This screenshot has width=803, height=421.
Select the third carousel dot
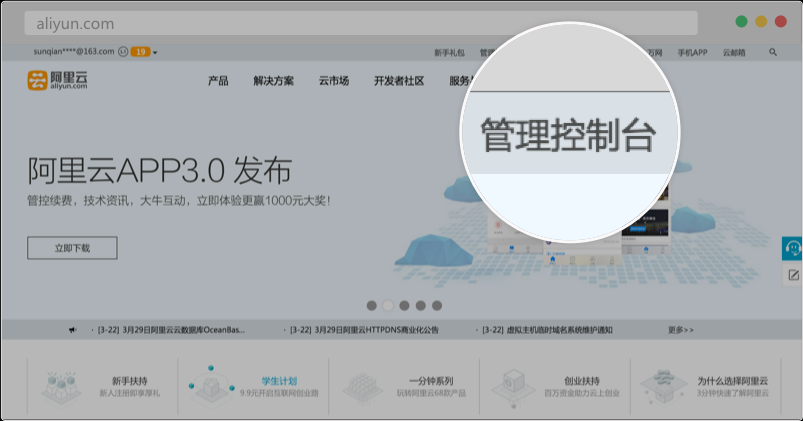[404, 306]
